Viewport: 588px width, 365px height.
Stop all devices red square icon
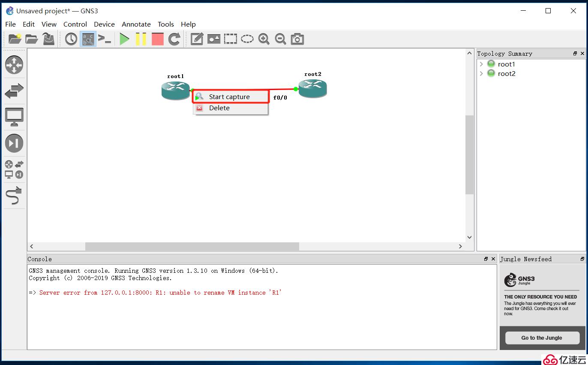point(158,39)
